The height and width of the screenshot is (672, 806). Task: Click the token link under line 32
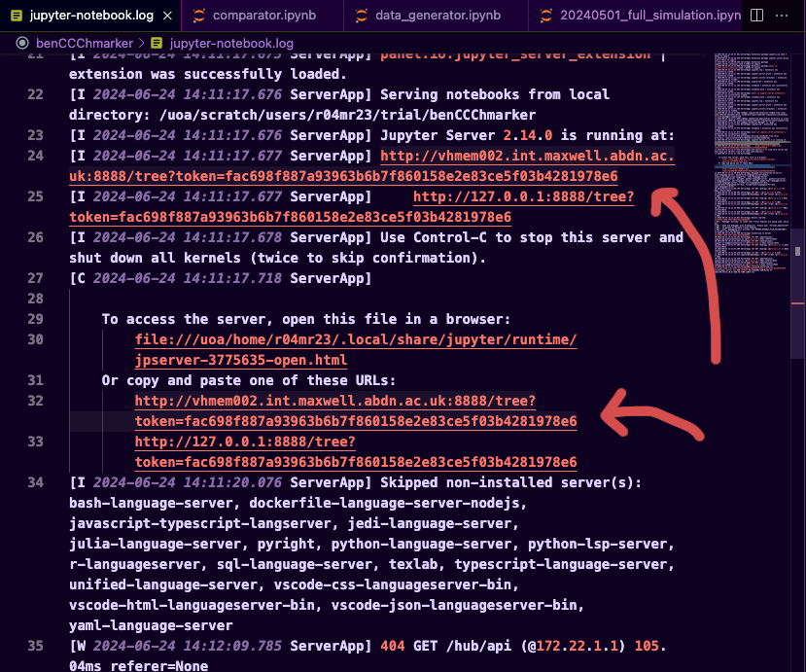356,421
